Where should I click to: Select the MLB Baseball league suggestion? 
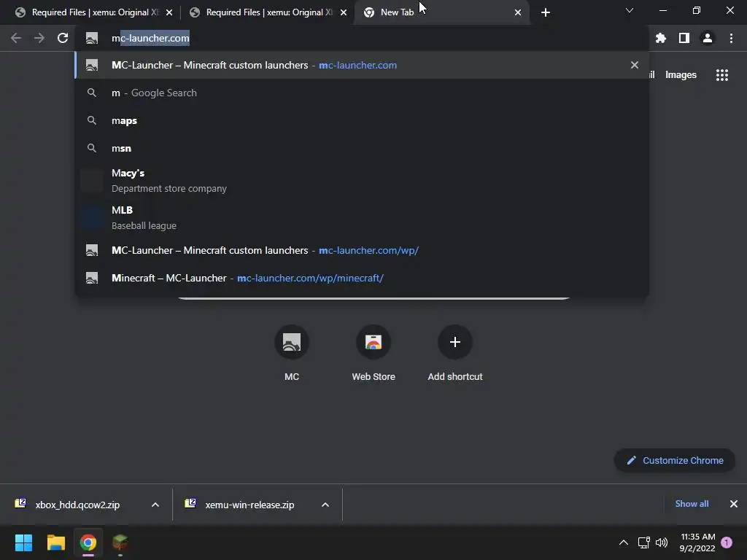point(362,217)
